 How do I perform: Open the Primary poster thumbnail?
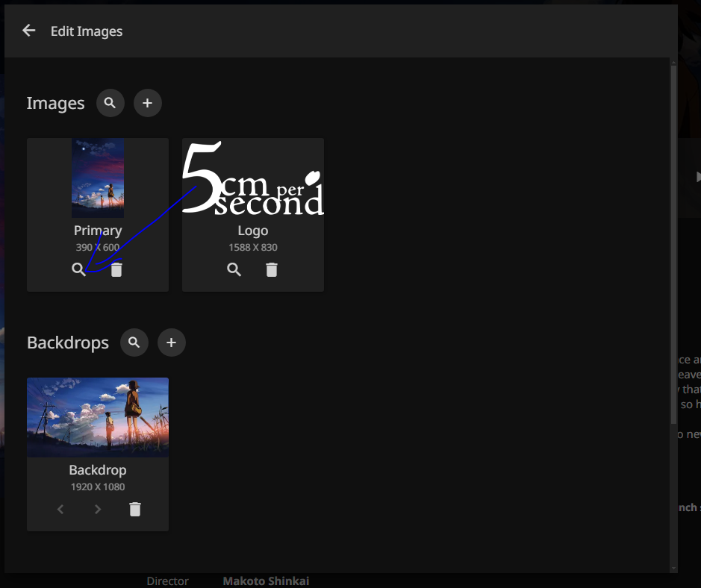98,178
